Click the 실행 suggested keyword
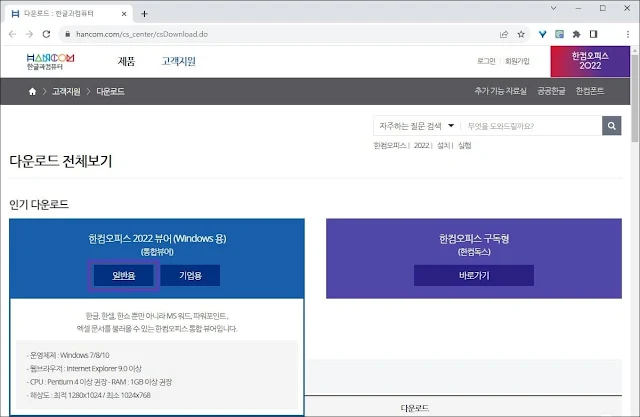 [x=464, y=145]
